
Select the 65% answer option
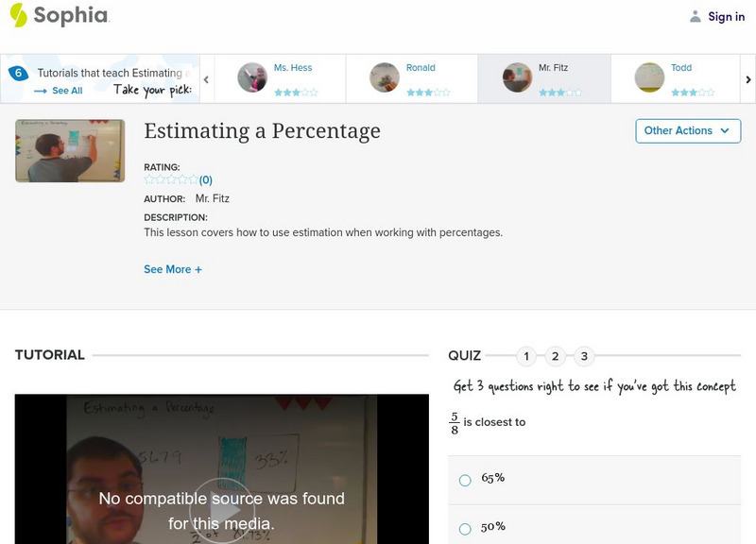[465, 480]
